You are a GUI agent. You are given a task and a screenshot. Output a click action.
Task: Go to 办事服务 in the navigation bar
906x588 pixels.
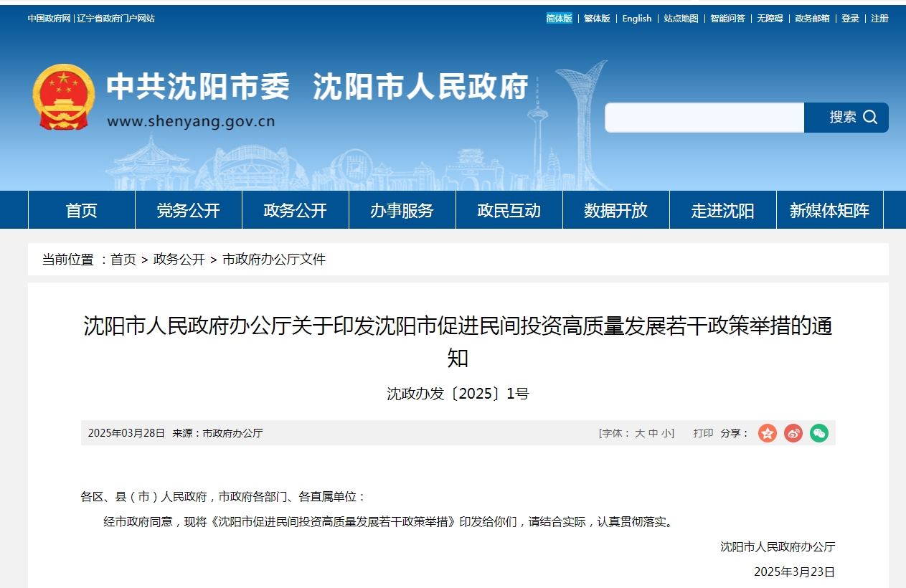tap(402, 210)
